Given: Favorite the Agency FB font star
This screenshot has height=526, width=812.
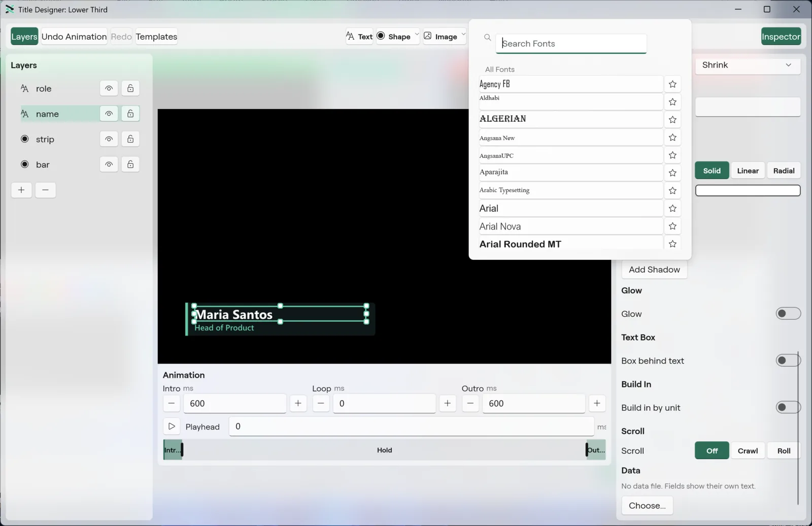Looking at the screenshot, I should point(672,84).
